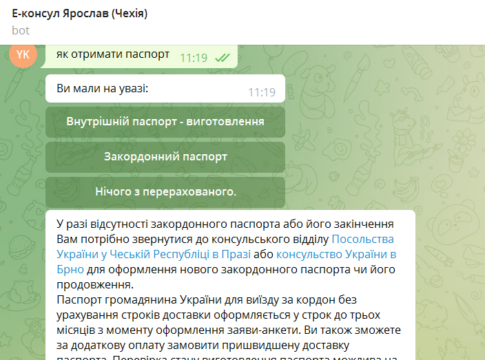Screen dimensions: 485x360
Task: Follow 'України у Чеській Республіці в Празі' link
Action: 153,254
